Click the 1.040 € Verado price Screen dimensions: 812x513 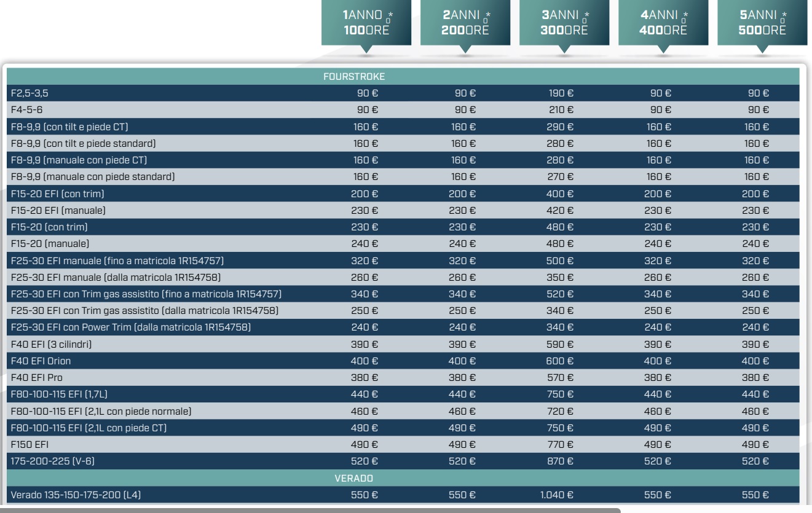pos(558,495)
